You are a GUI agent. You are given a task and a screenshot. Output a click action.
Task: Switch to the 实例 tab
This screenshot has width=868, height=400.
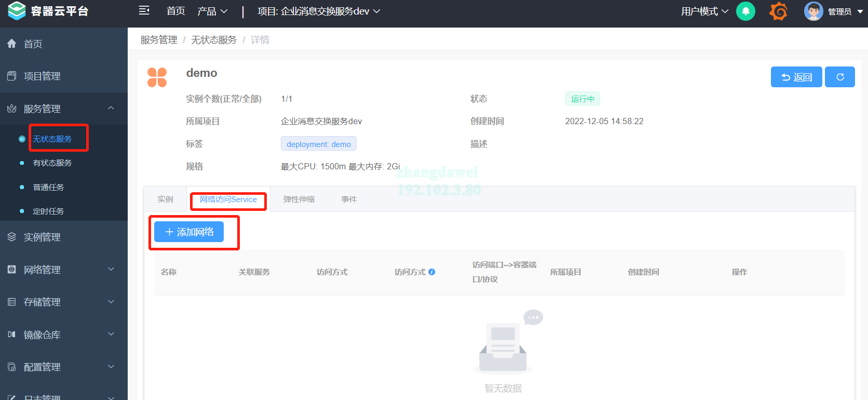(x=165, y=199)
